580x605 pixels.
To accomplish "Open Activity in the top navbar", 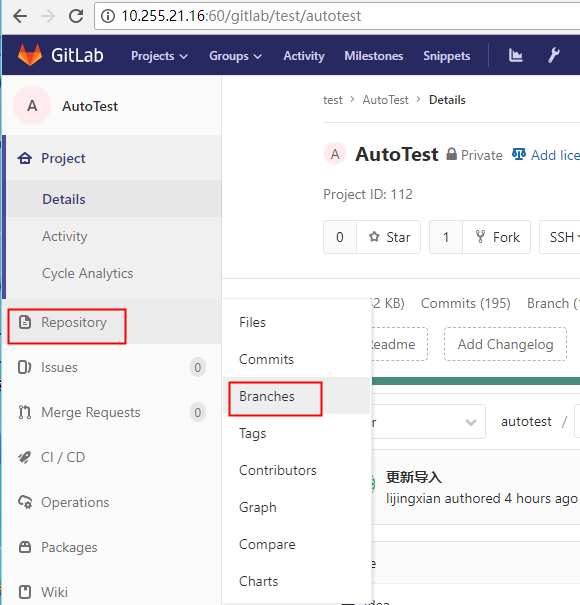I will pyautogui.click(x=304, y=56).
